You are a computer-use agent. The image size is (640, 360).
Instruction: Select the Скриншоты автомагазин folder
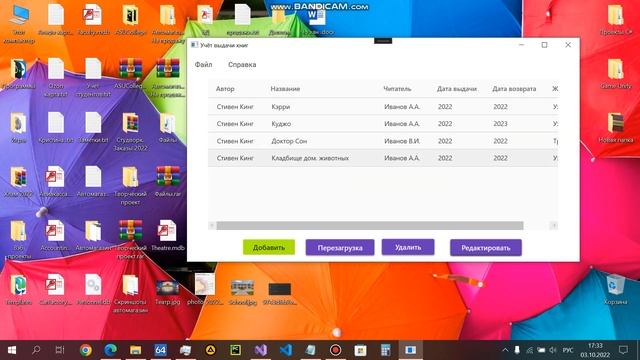(x=130, y=294)
